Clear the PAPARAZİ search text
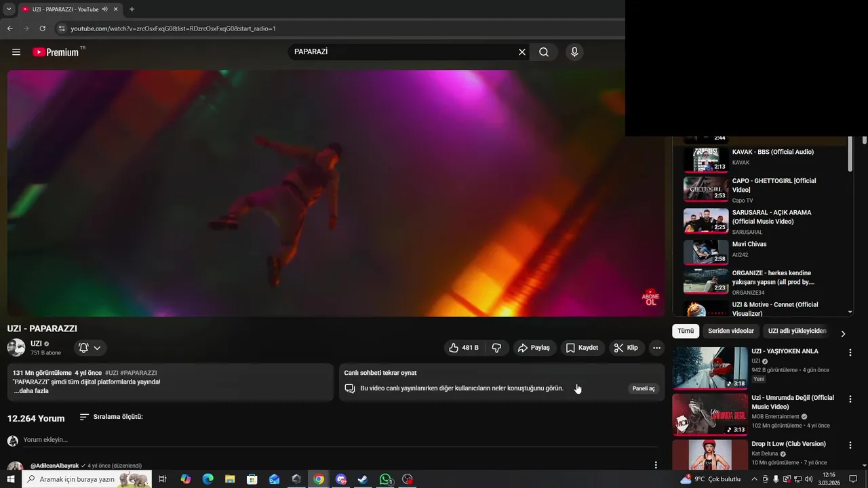Screen dimensions: 868x488 point(522,52)
